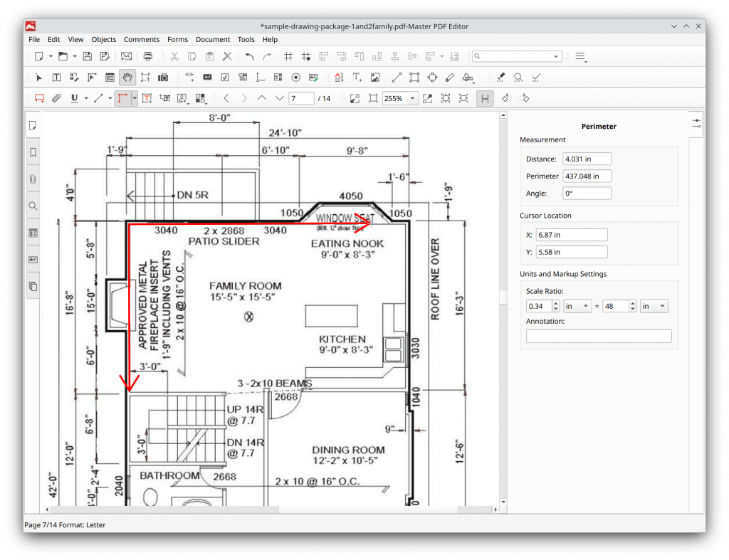The image size is (729, 560).
Task: Open the page thumbnails sidebar panel
Action: (33, 125)
